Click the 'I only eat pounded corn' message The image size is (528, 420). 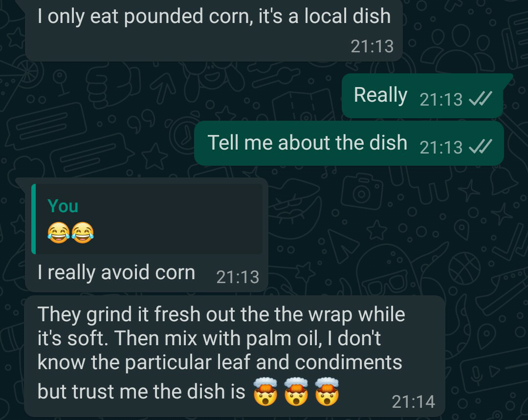pyautogui.click(x=214, y=30)
